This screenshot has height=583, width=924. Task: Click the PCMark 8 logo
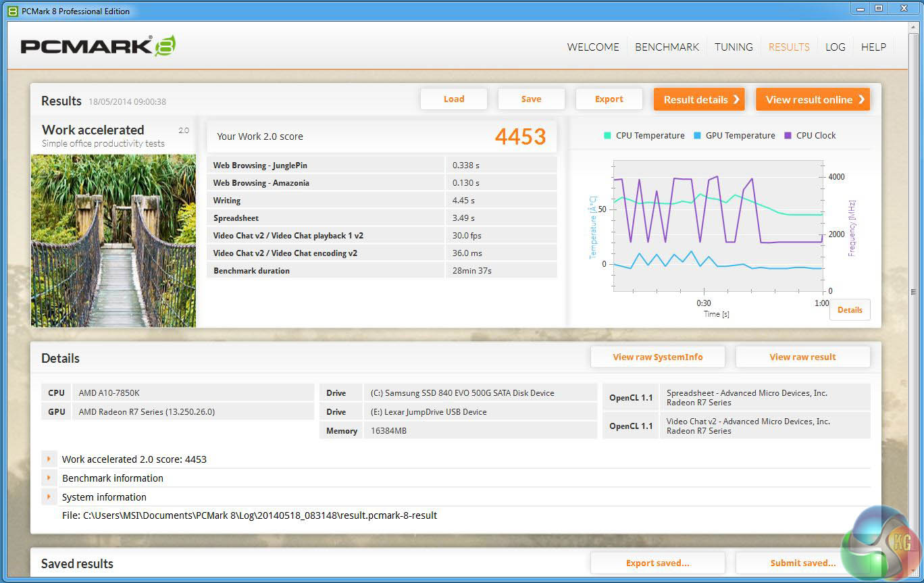tap(98, 46)
